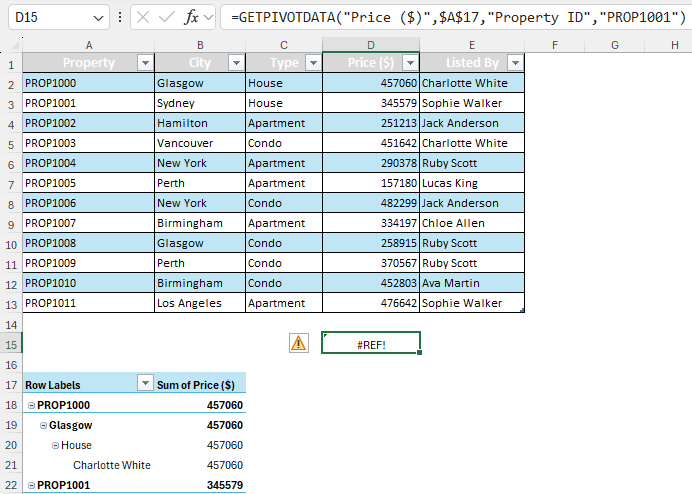Collapse the Glasgow pivot subgroup
The width and height of the screenshot is (692, 494).
click(43, 426)
